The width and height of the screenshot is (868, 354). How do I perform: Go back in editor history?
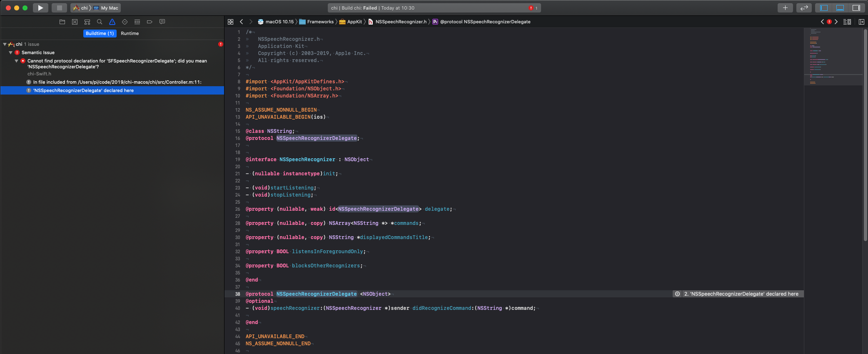[241, 22]
